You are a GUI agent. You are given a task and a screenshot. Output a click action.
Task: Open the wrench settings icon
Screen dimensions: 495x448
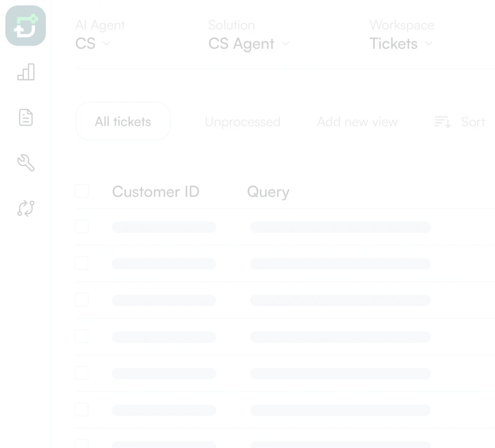coord(25,163)
